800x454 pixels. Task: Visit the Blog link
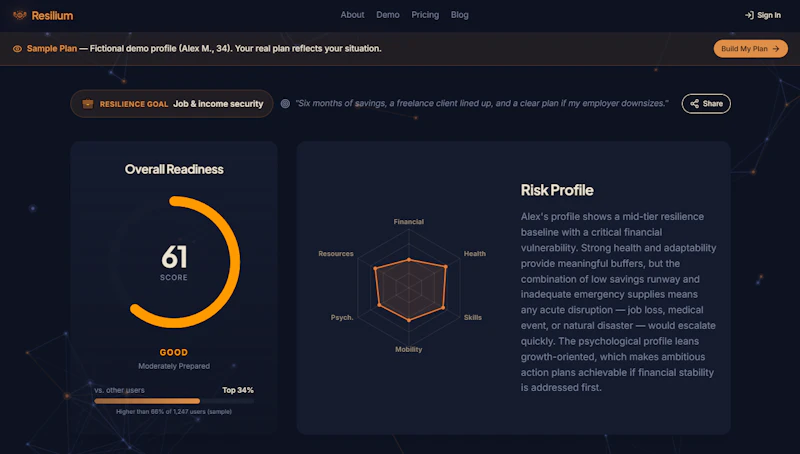click(459, 15)
